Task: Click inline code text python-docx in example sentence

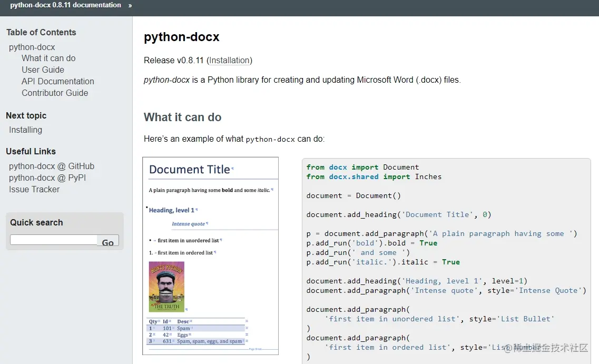Action: coord(270,140)
